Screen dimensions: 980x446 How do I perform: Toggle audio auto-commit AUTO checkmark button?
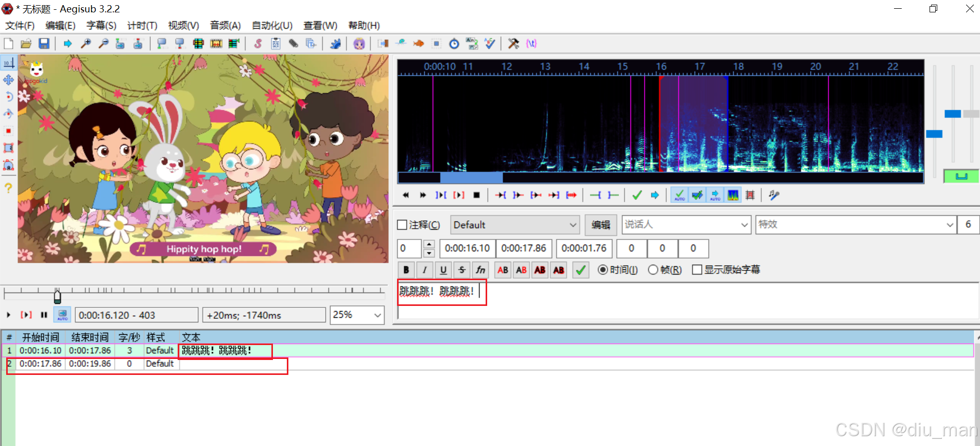click(x=680, y=195)
